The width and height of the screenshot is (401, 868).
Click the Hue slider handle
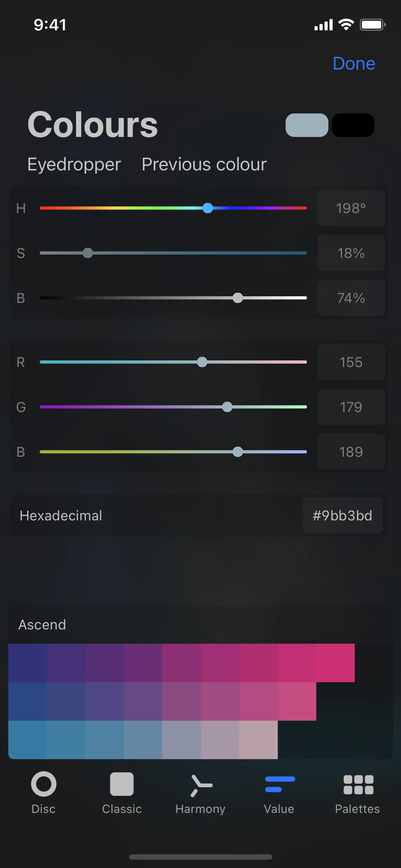coord(208,208)
